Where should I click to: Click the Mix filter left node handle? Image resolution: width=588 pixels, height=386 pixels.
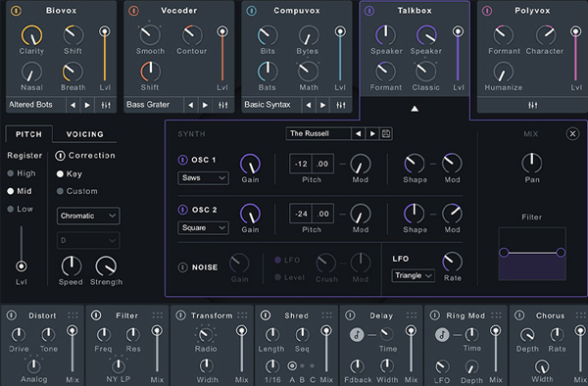(x=504, y=252)
